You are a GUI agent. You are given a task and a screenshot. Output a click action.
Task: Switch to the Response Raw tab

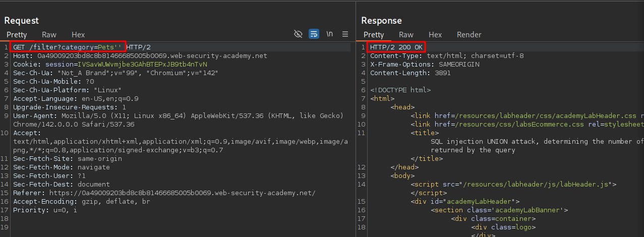tap(406, 35)
